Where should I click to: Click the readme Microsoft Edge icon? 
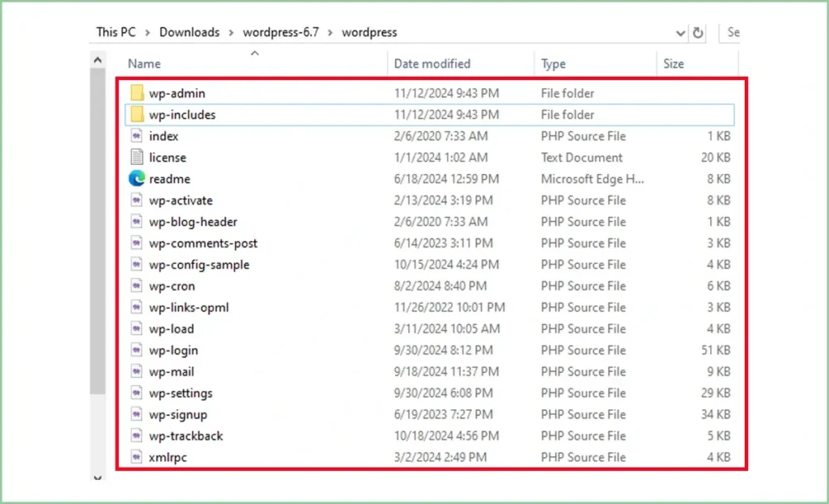tap(137, 179)
